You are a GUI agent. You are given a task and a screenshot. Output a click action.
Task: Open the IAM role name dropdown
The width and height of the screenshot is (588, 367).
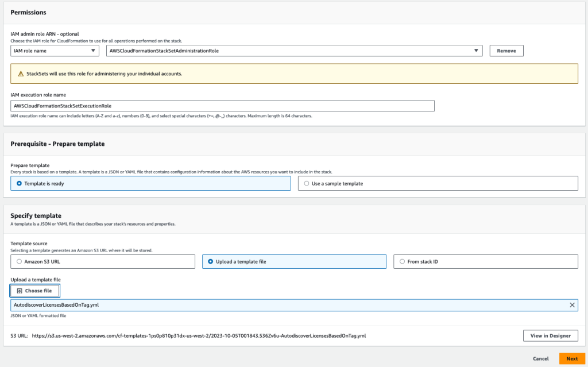(x=55, y=51)
